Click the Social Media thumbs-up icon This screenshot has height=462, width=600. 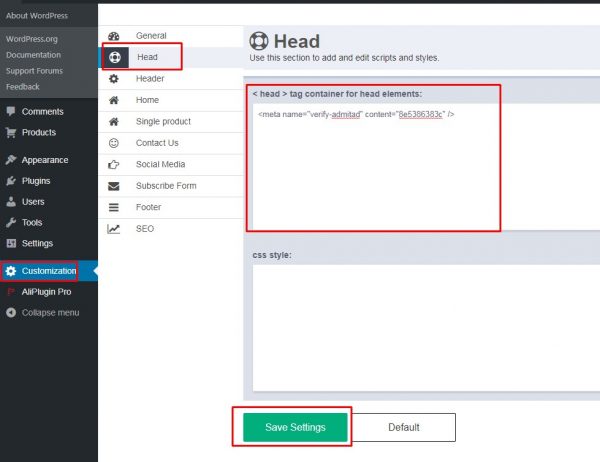coord(114,165)
